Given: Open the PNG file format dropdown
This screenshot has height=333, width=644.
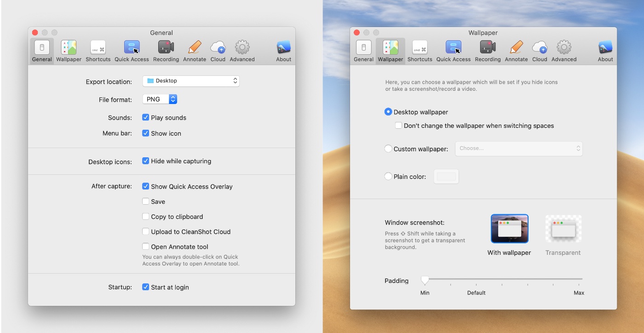Looking at the screenshot, I should (x=160, y=99).
